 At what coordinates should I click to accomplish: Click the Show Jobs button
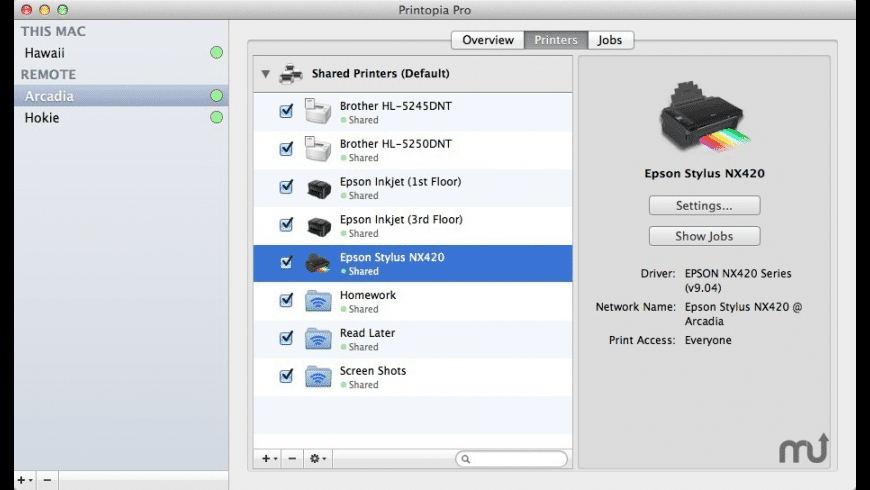pyautogui.click(x=704, y=236)
